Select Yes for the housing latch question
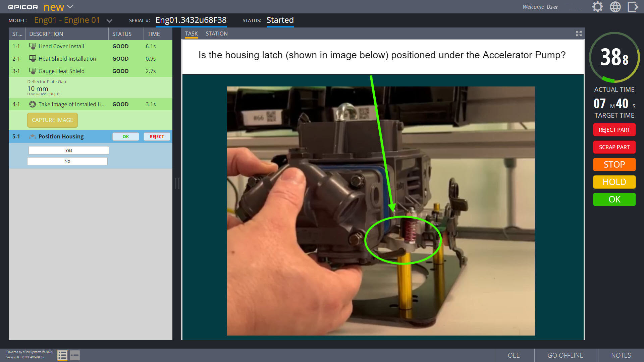 (68, 150)
